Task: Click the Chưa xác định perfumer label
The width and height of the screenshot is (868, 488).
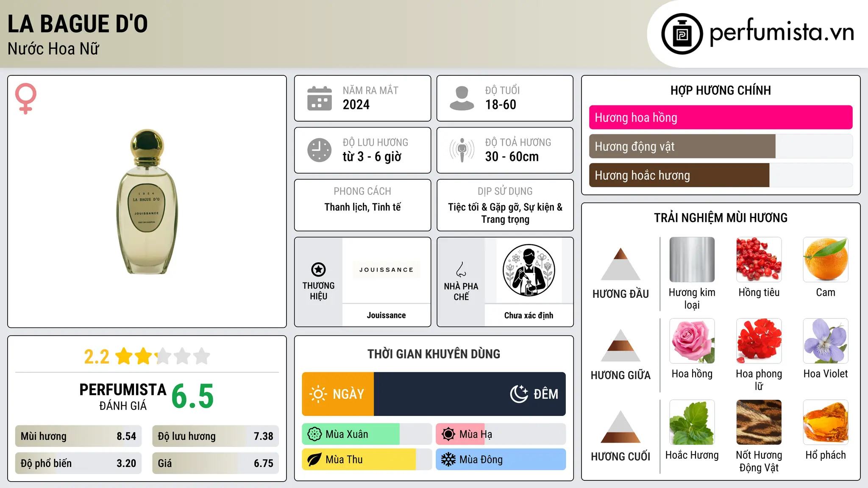Action: [x=529, y=315]
